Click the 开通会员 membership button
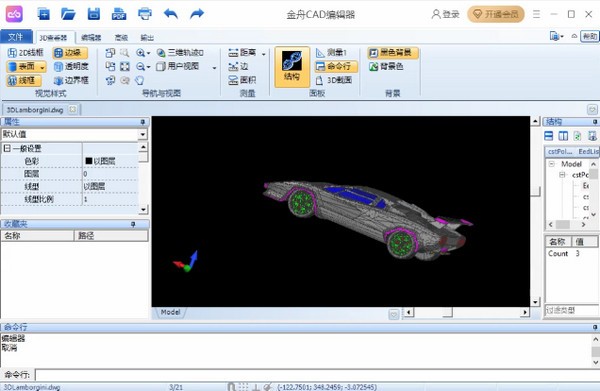 496,14
